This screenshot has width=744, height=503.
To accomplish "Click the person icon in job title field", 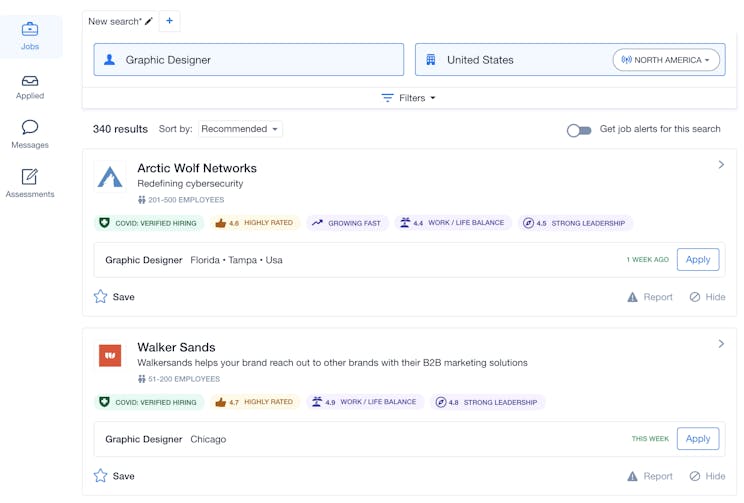I will point(110,60).
